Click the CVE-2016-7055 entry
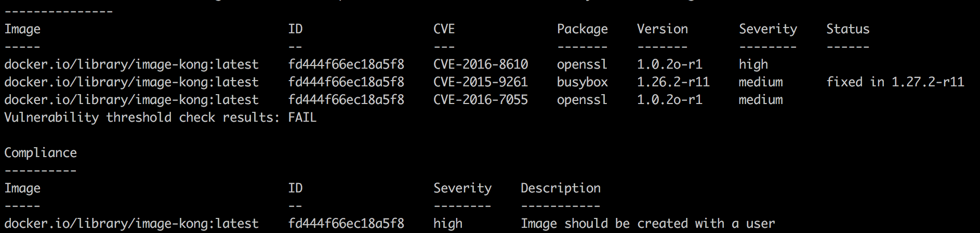Viewport: 980px width, 233px height. [481, 100]
